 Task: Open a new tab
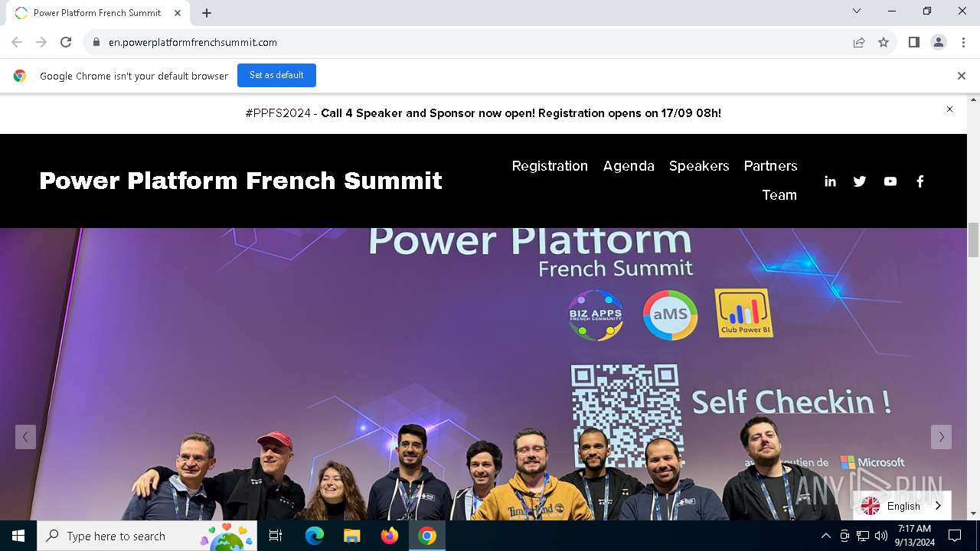pos(207,13)
